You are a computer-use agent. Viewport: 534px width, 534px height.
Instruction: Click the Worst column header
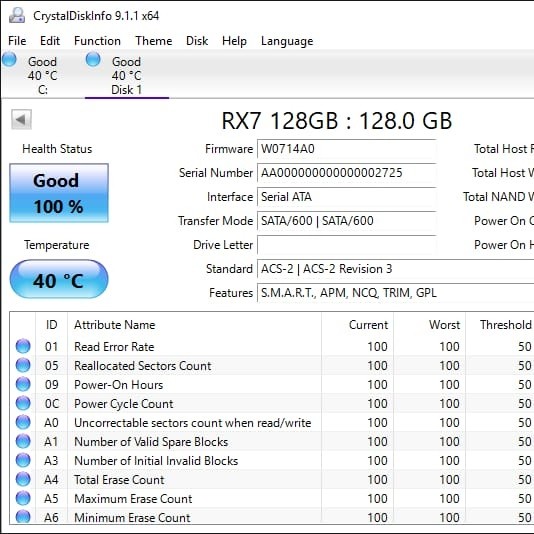(429, 325)
